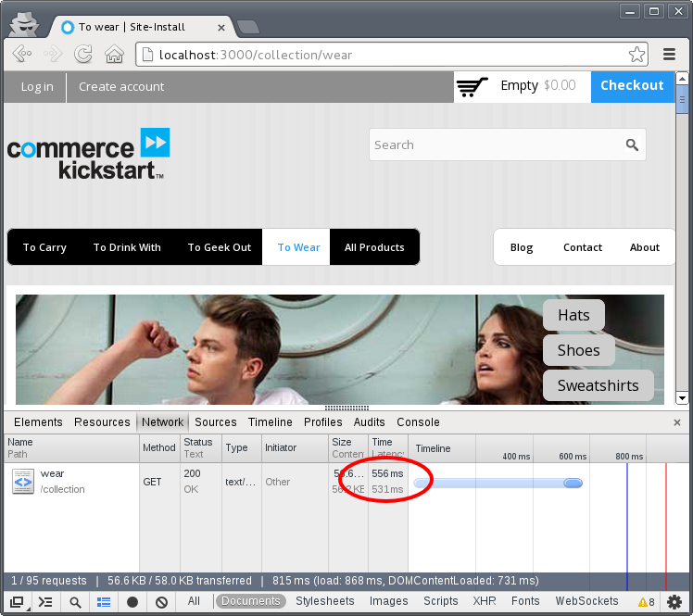
Task: Open the browser home page
Action: click(x=114, y=54)
